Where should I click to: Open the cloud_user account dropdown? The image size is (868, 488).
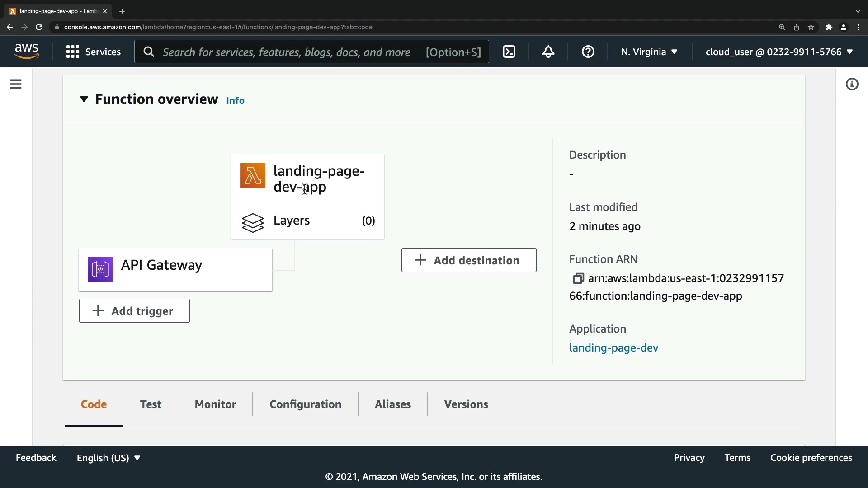click(x=779, y=52)
